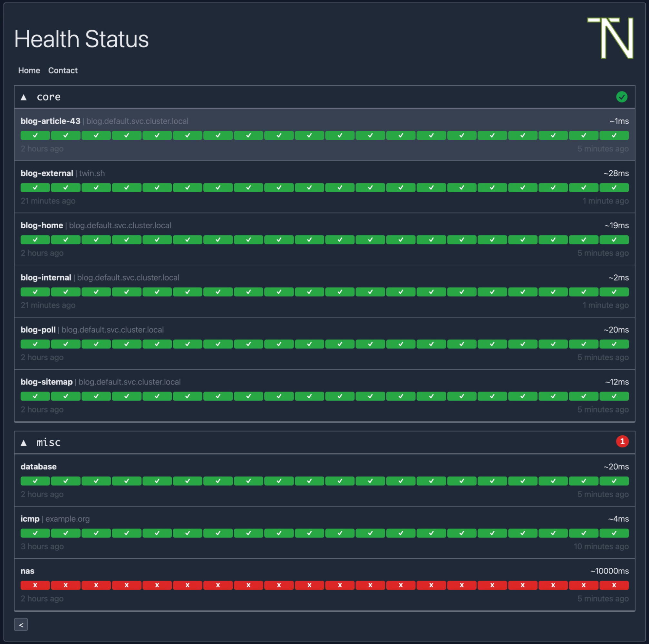649x644 pixels.
Task: Open the icmp service name
Action: coord(30,519)
